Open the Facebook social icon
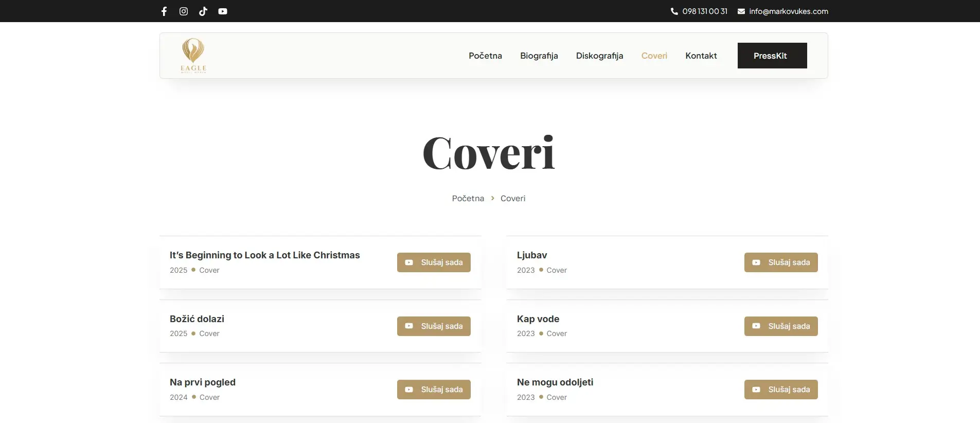 pyautogui.click(x=164, y=11)
